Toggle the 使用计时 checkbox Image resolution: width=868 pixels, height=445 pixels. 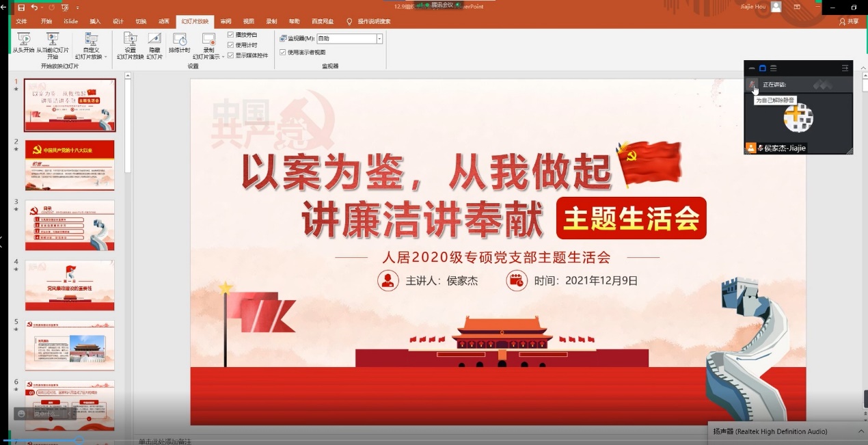[x=231, y=45]
